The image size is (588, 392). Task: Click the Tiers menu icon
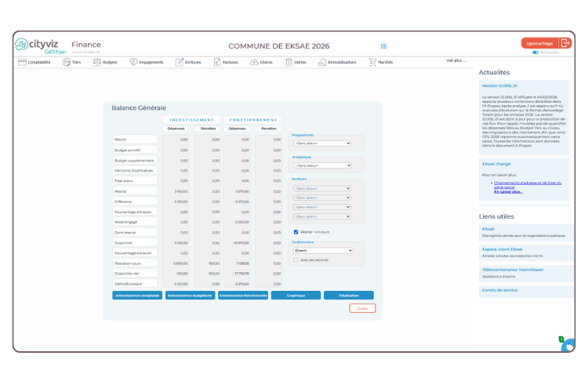(67, 62)
